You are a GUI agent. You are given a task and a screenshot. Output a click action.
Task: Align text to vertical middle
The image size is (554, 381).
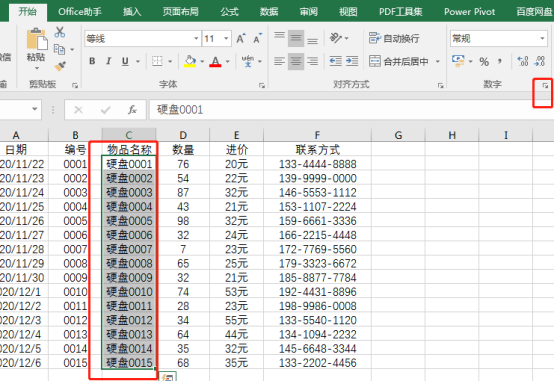tap(296, 39)
